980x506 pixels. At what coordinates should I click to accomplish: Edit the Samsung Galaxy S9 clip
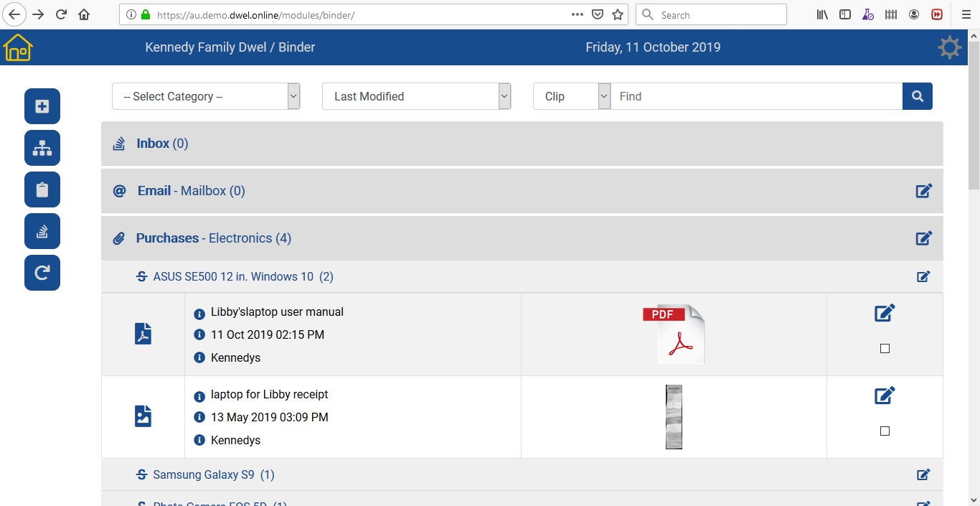924,474
